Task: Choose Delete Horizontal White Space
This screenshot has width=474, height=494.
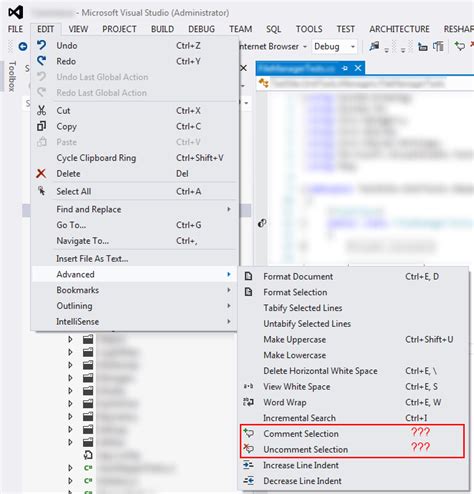Action: (353, 371)
